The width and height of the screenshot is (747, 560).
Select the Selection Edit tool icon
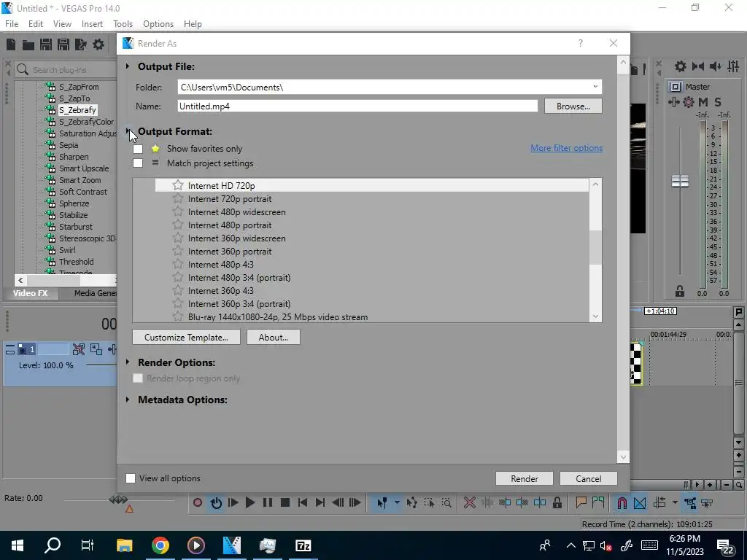coord(429,502)
